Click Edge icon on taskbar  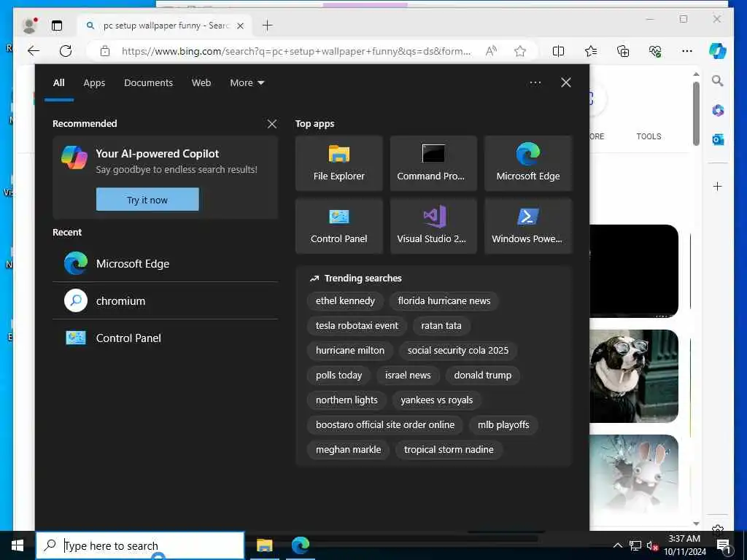point(300,545)
